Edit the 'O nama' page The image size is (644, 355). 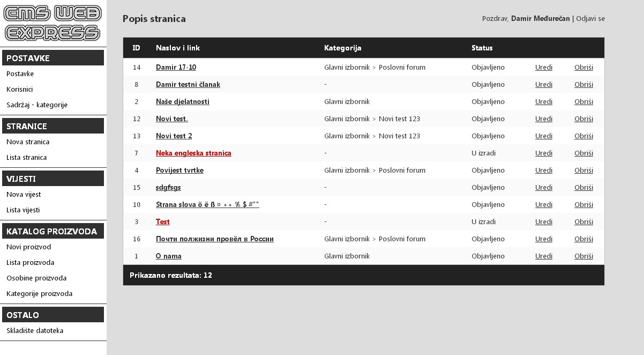click(x=543, y=256)
